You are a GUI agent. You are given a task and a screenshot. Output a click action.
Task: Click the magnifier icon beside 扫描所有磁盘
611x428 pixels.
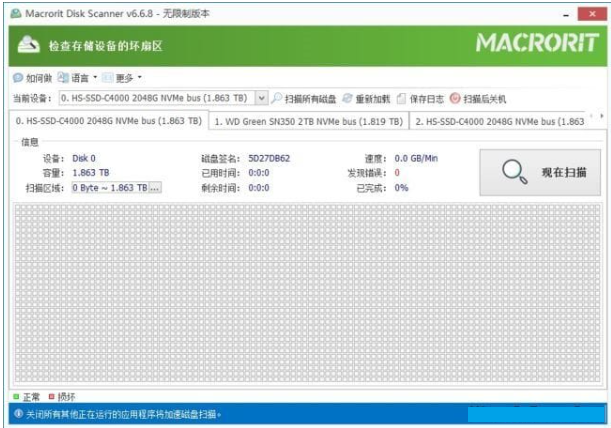click(x=277, y=98)
